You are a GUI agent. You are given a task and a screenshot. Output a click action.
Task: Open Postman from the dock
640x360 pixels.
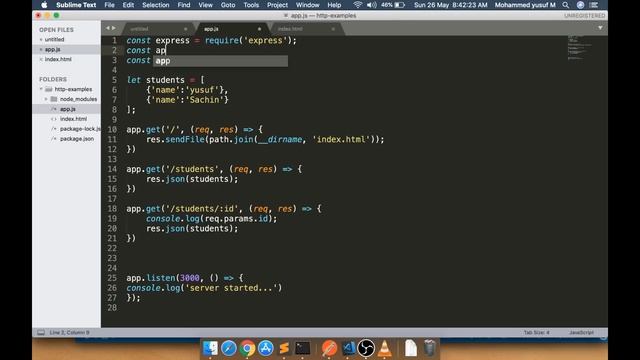[329, 348]
